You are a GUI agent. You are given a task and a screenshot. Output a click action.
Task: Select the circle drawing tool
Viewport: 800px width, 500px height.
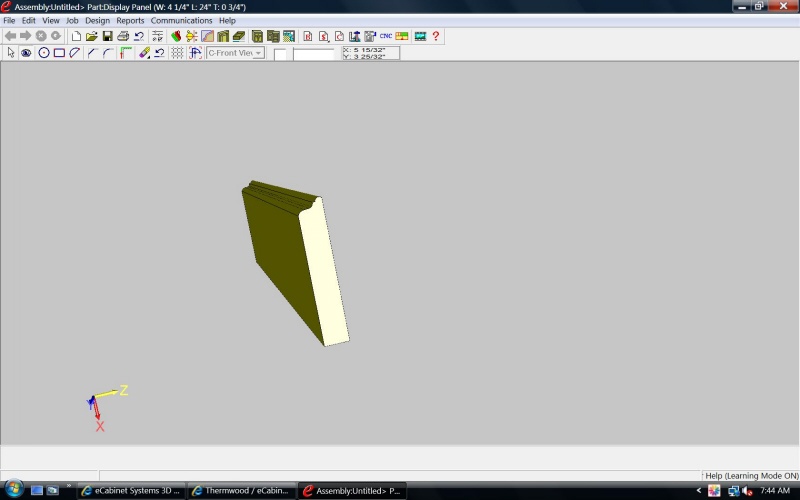44,53
